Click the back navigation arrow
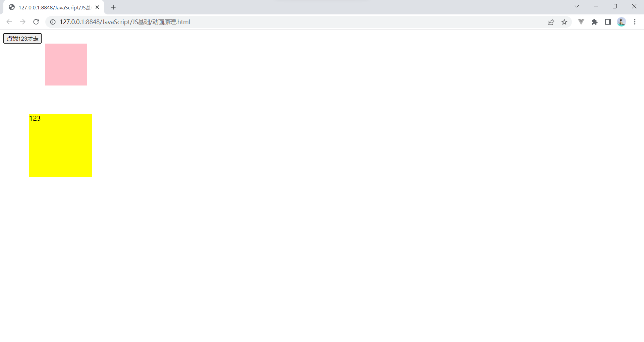644x342 pixels. click(x=9, y=22)
